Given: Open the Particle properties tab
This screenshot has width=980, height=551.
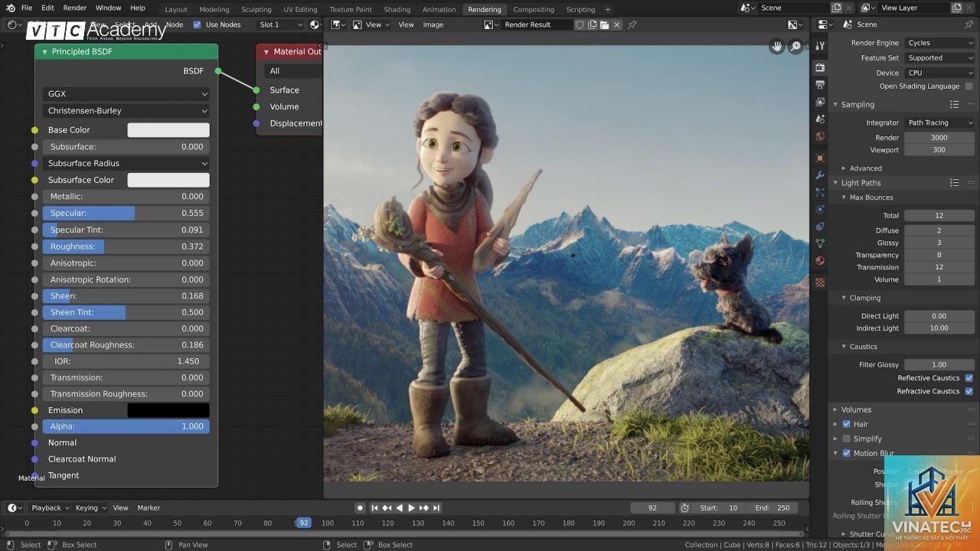Looking at the screenshot, I should pyautogui.click(x=820, y=192).
